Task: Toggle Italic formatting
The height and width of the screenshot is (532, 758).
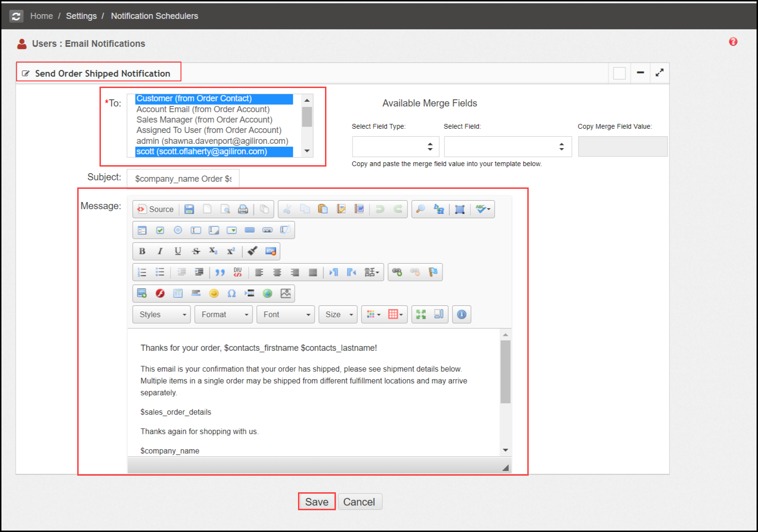Action: pos(160,251)
